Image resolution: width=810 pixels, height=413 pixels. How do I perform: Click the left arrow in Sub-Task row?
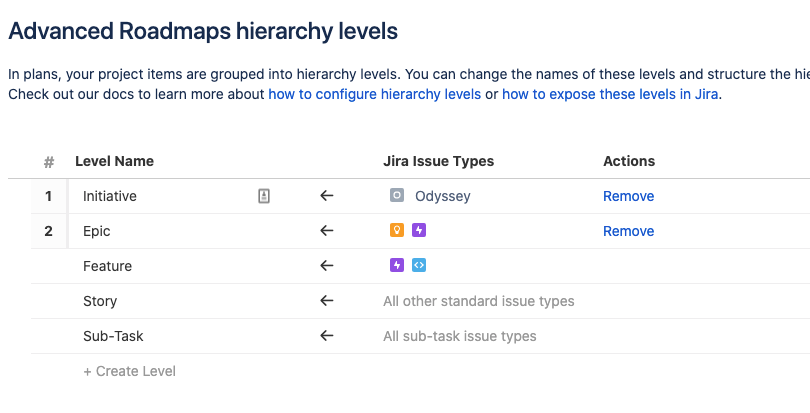tap(326, 336)
